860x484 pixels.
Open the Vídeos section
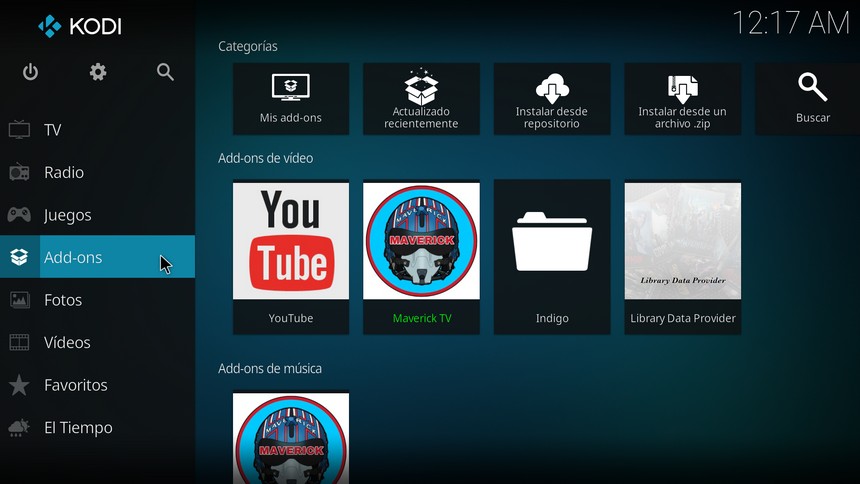coord(98,342)
